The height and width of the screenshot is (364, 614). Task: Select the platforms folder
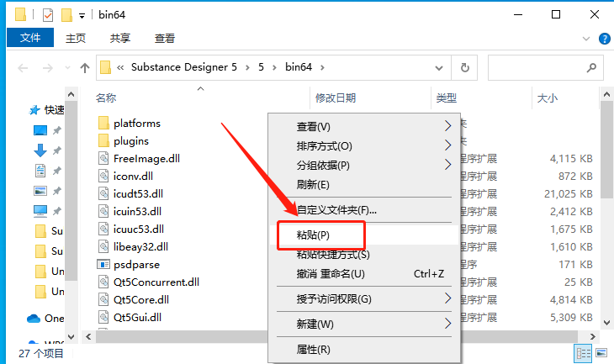pos(136,124)
